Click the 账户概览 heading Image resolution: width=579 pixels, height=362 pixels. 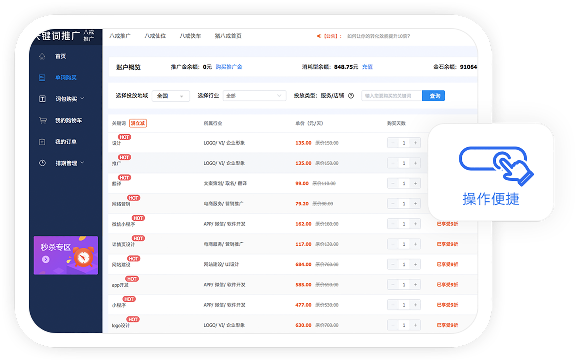coord(128,67)
